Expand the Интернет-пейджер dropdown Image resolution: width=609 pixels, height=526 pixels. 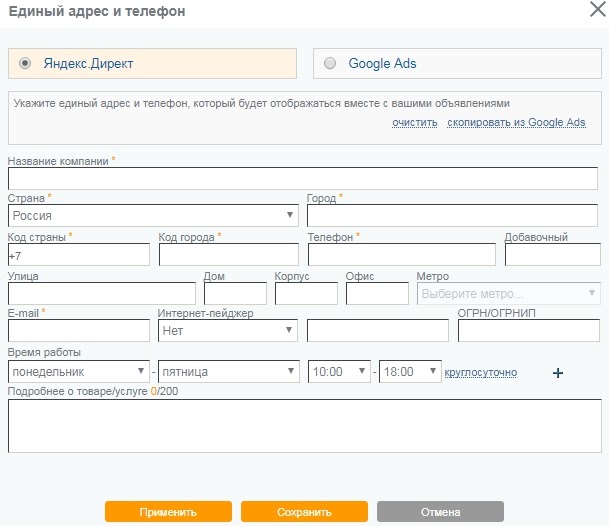(228, 329)
